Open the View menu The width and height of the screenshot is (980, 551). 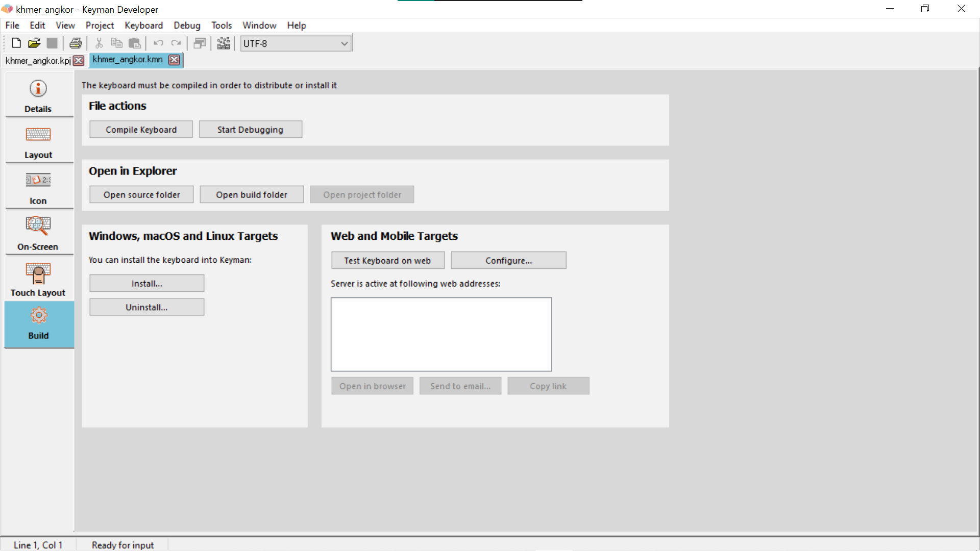[x=65, y=26]
